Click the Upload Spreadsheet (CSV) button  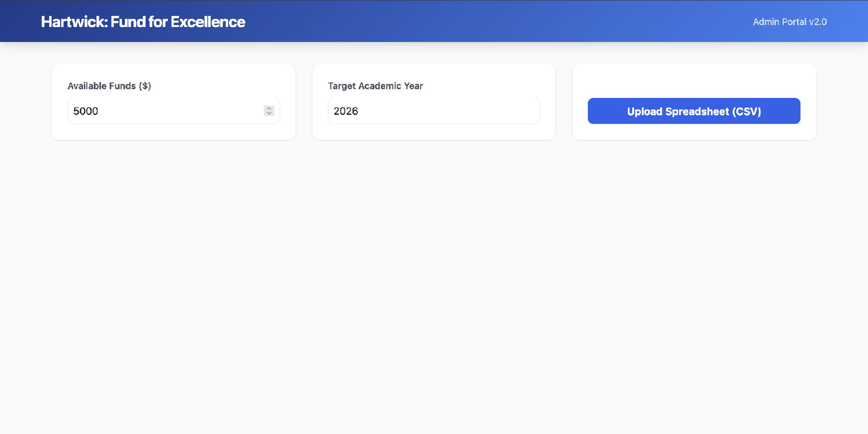point(693,111)
